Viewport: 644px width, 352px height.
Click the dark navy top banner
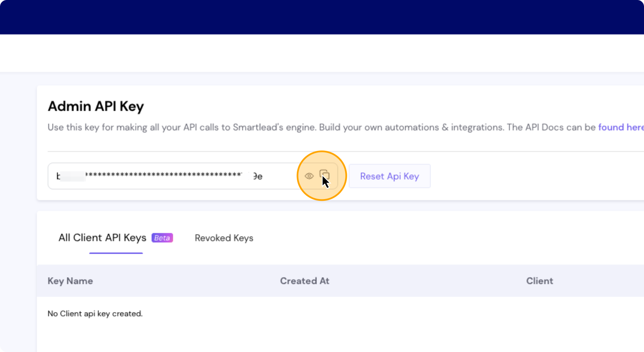pos(322,17)
